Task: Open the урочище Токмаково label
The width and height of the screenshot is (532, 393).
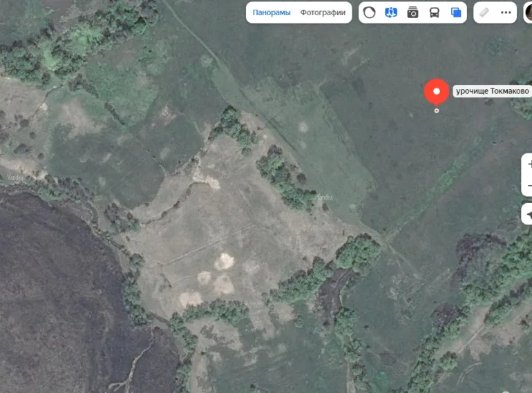Action: point(492,91)
